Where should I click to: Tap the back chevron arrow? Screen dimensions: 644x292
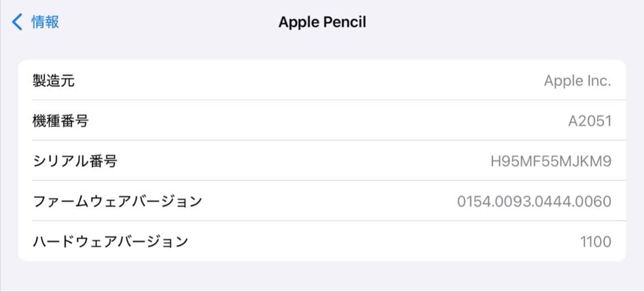[17, 23]
